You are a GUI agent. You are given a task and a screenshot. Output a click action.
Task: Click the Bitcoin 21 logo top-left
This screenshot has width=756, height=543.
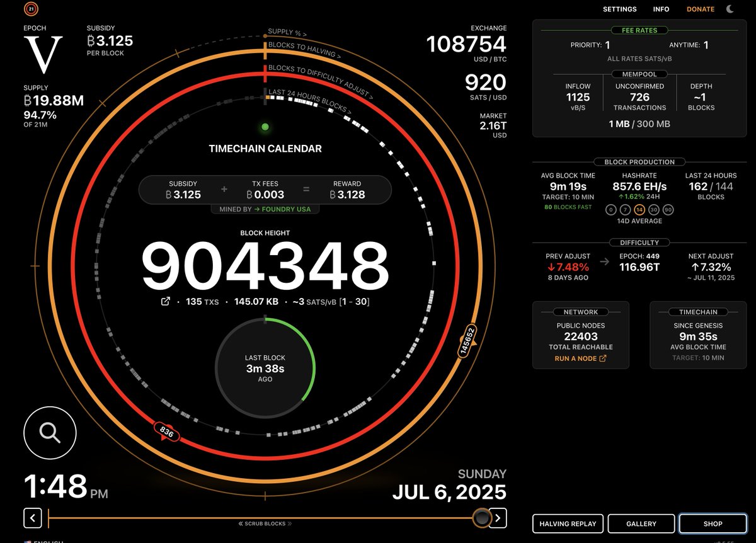pos(30,9)
